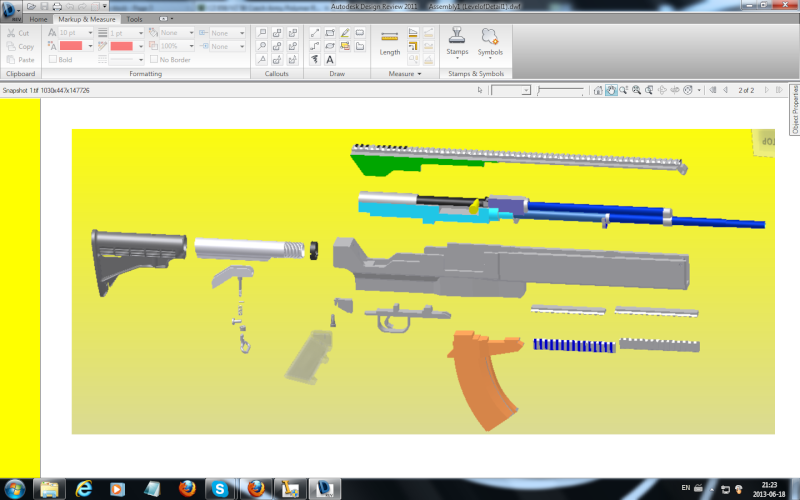Click the Open file icon in quick access toolbar
Image resolution: width=800 pixels, height=500 pixels.
(x=31, y=7)
